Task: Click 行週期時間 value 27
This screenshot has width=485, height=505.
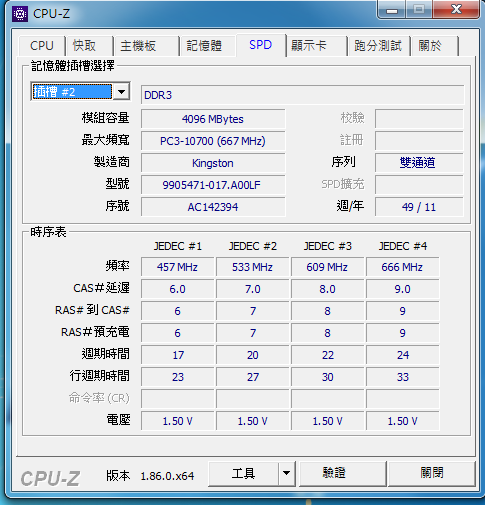Action: click(253, 377)
